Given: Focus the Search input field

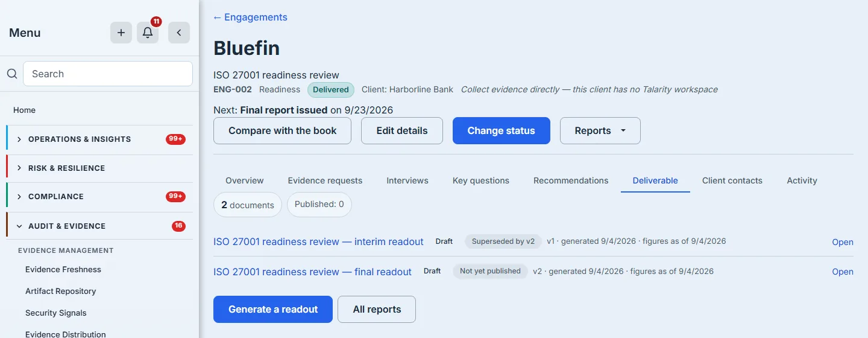Looking at the screenshot, I should tap(108, 74).
